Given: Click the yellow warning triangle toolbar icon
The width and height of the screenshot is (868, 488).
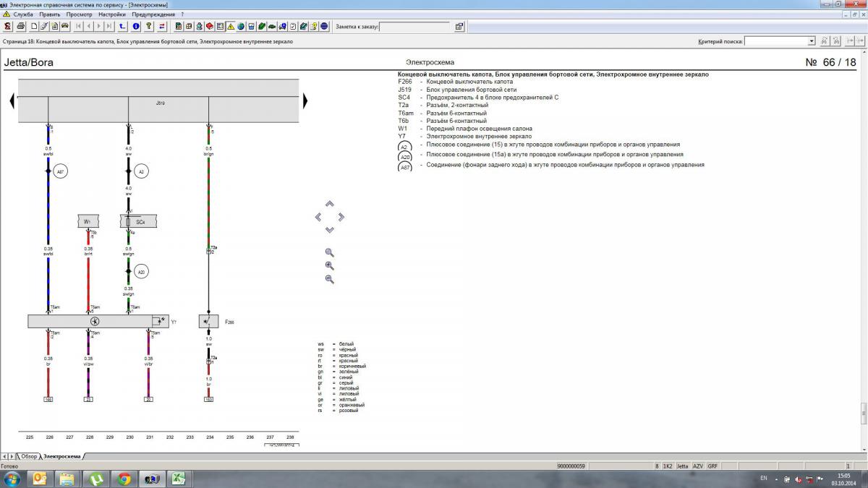Looking at the screenshot, I should pos(230,27).
